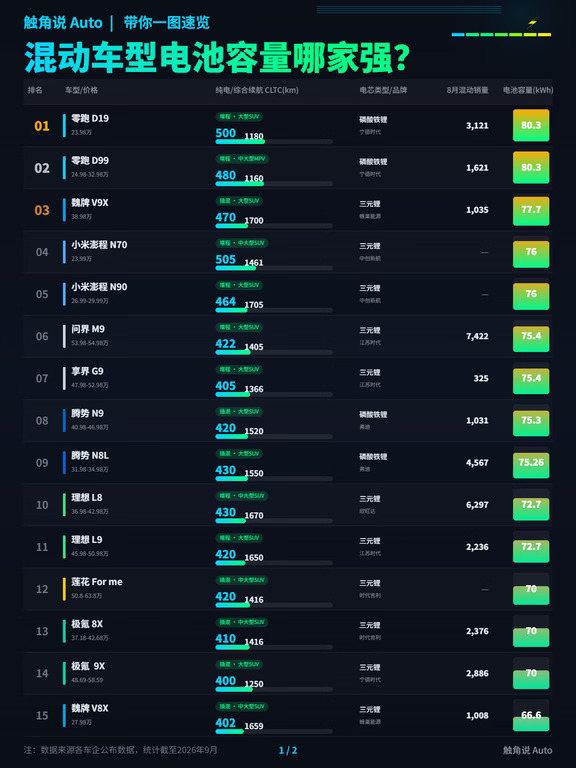Click the 触角说 Auto header logo text
Viewport: 576px width, 768px height.
pos(63,23)
